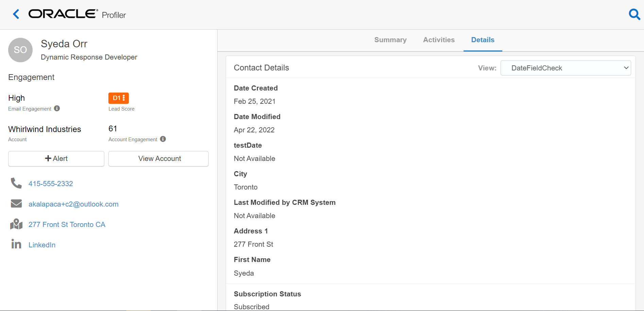Click the search icon in the header

point(634,14)
